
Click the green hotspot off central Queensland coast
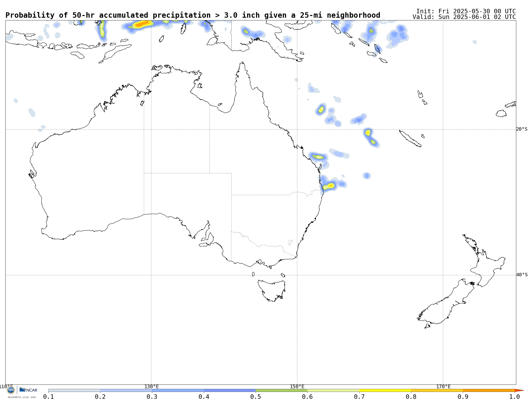click(318, 157)
